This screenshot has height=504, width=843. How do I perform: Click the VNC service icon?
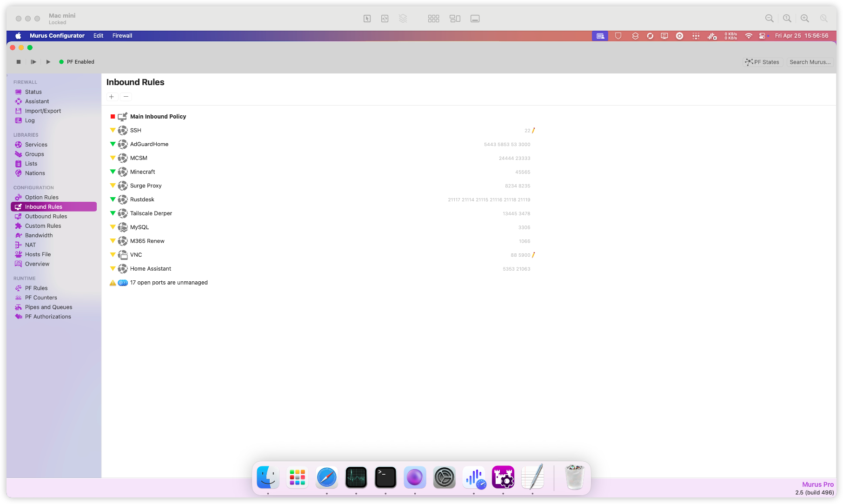[123, 255]
